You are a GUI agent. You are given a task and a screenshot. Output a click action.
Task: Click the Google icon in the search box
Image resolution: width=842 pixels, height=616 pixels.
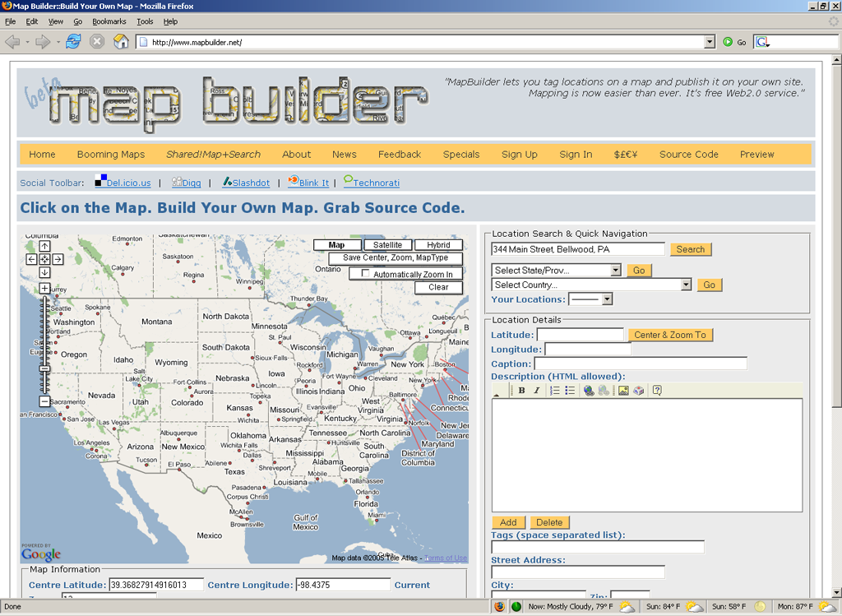pos(762,42)
